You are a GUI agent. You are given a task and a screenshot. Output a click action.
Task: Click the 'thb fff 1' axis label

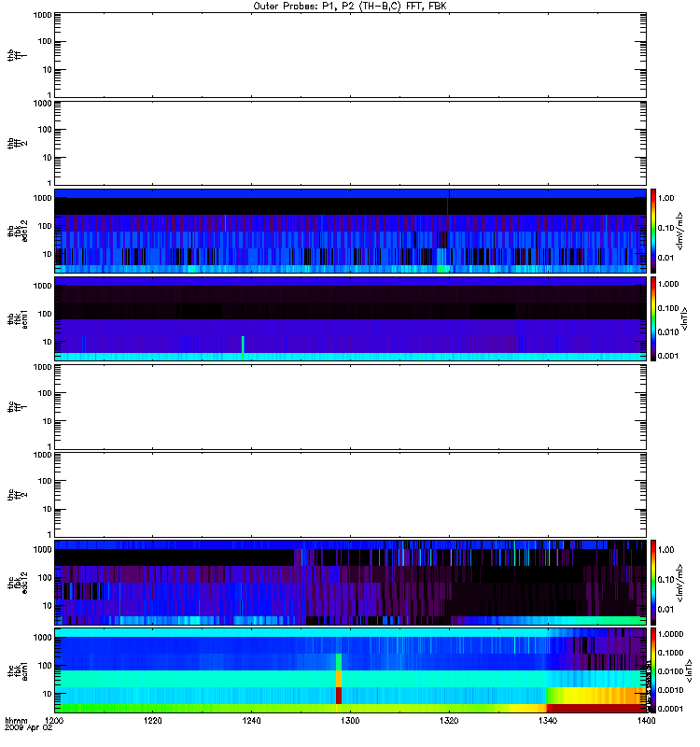tap(17, 55)
